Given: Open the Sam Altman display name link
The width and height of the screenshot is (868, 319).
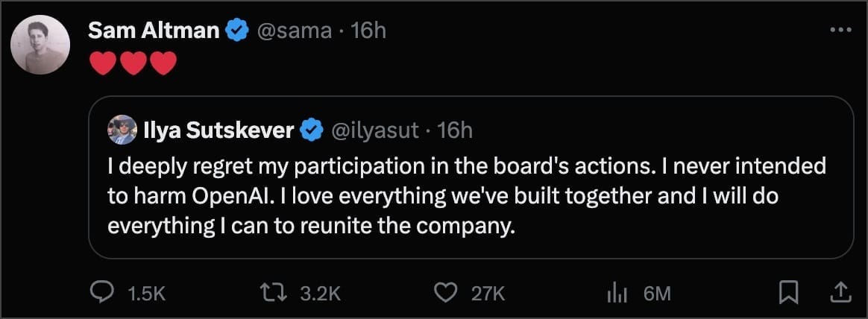Looking at the screenshot, I should [154, 31].
